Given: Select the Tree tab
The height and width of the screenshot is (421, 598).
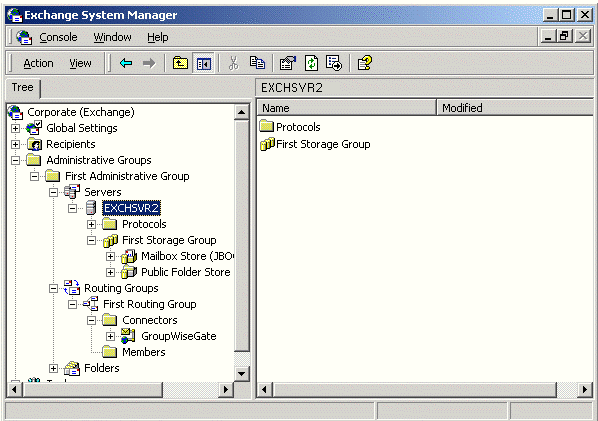Looking at the screenshot, I should point(23,87).
